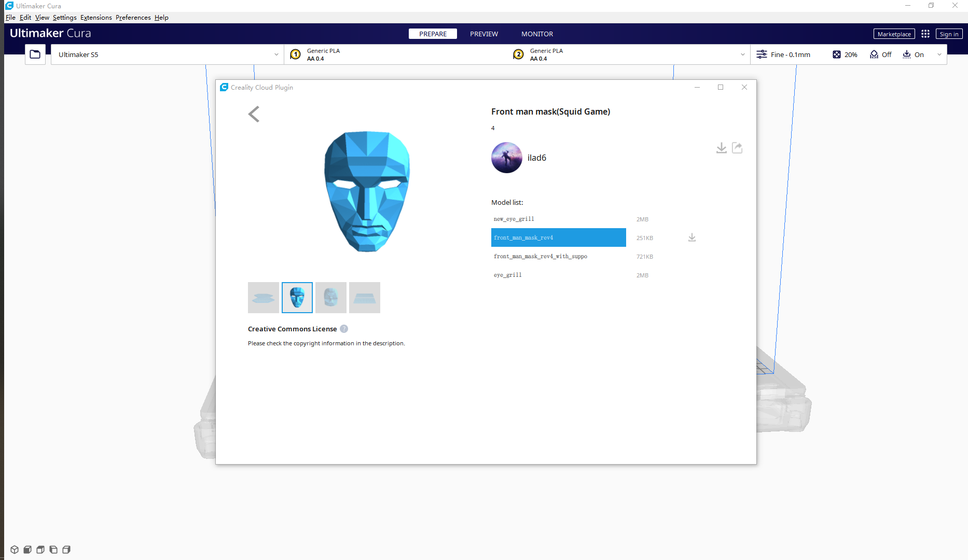The height and width of the screenshot is (560, 968).
Task: Show the fourth grill thumbnail
Action: (x=365, y=298)
